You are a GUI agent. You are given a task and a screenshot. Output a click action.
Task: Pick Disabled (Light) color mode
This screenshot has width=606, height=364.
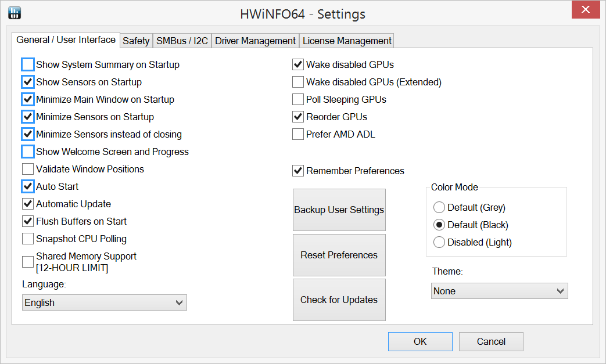(x=439, y=242)
